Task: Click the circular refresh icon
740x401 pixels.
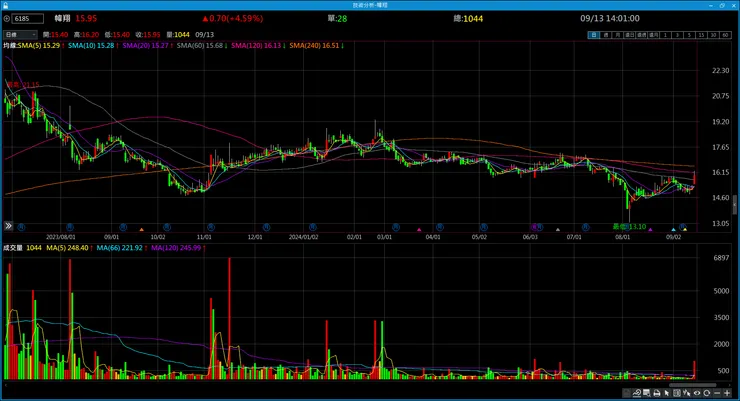Action: pos(706,393)
